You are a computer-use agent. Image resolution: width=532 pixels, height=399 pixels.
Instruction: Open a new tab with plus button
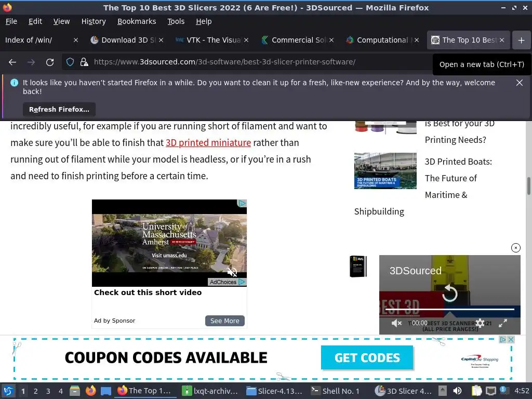point(521,41)
